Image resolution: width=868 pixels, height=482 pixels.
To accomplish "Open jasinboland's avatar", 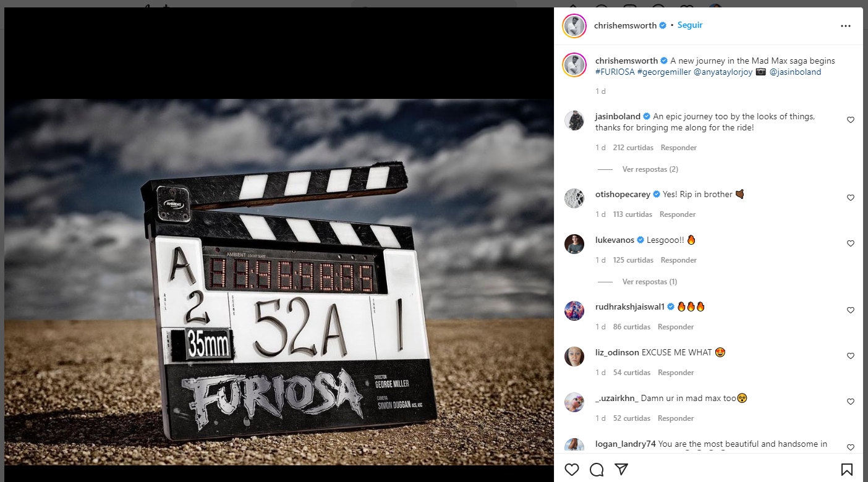I will (574, 120).
